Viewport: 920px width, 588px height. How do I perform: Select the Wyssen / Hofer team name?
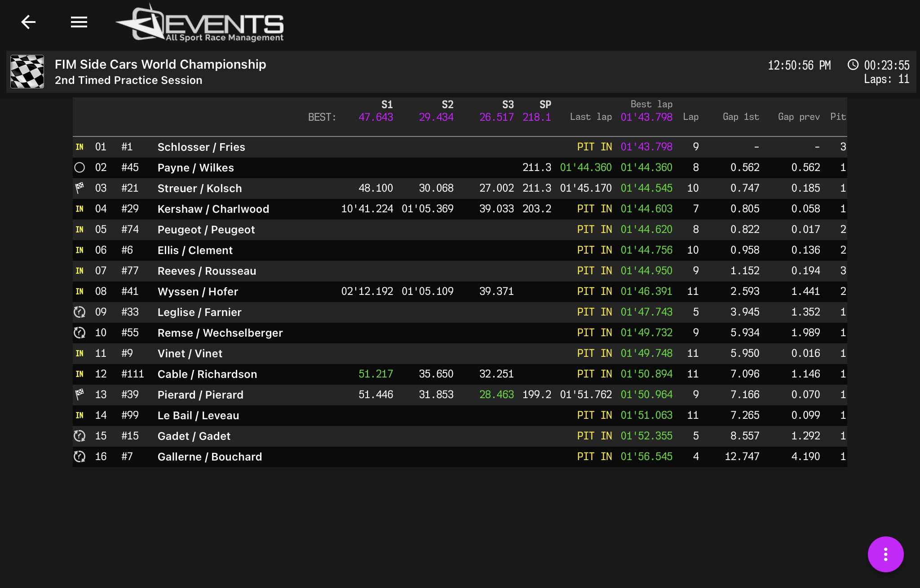click(x=198, y=292)
